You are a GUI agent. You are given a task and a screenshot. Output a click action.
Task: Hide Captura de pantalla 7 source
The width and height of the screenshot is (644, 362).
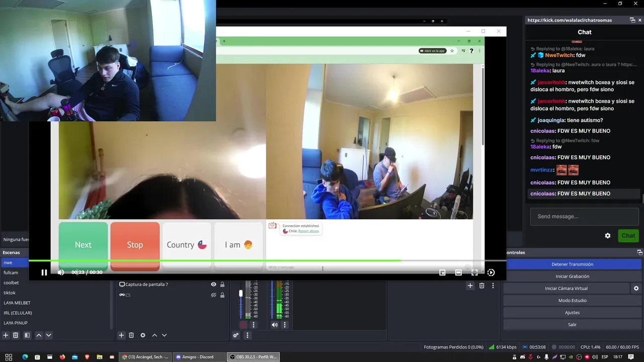[213, 284]
